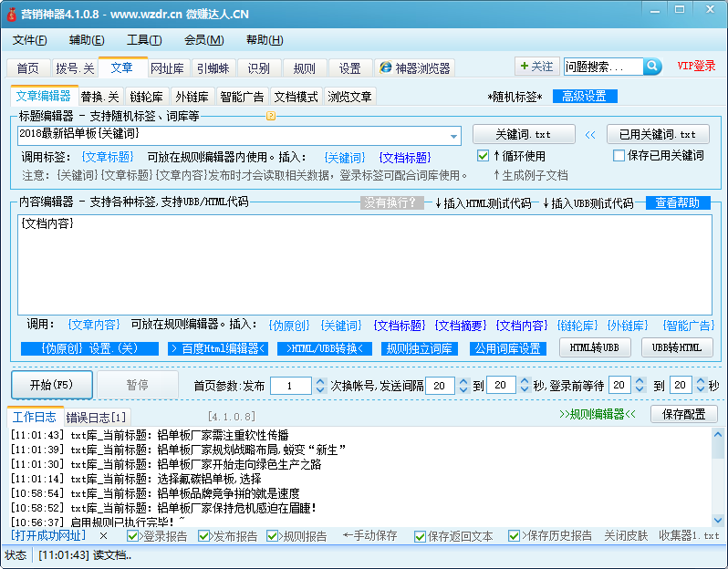Click the X beside 打开成功网址
Image resolution: width=728 pixels, height=569 pixels.
pos(103,536)
